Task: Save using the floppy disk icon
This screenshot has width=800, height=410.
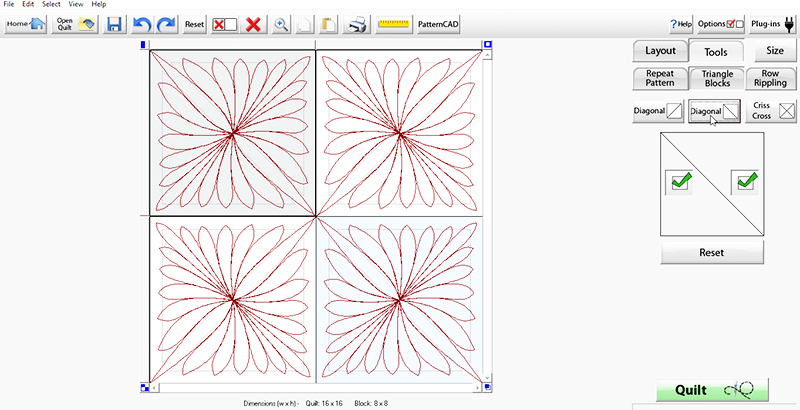Action: [x=115, y=23]
